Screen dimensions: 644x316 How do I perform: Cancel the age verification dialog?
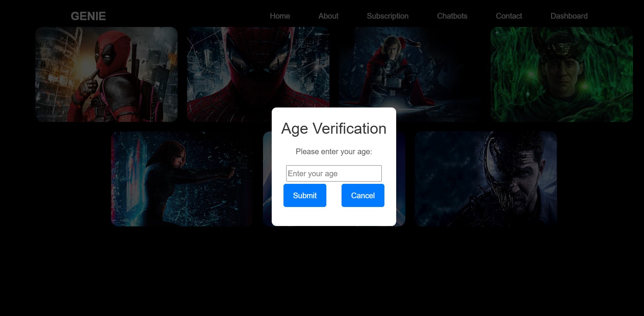pos(363,196)
